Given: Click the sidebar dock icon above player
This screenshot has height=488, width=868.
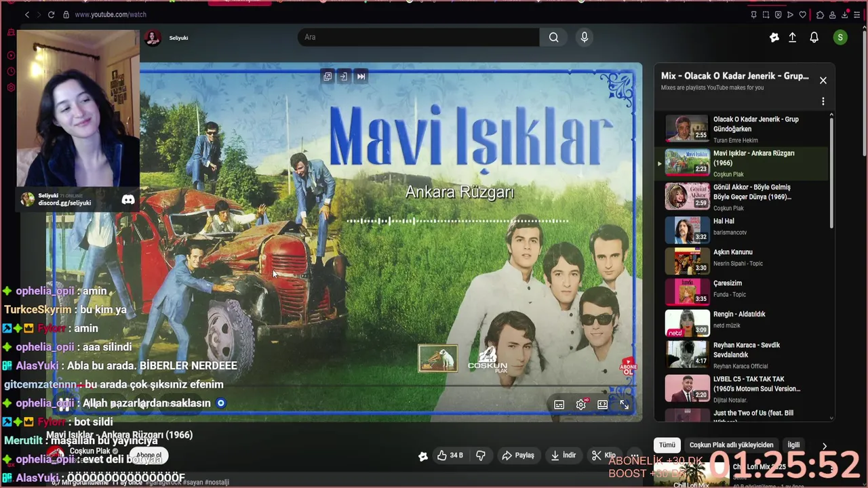Looking at the screenshot, I should pos(344,77).
